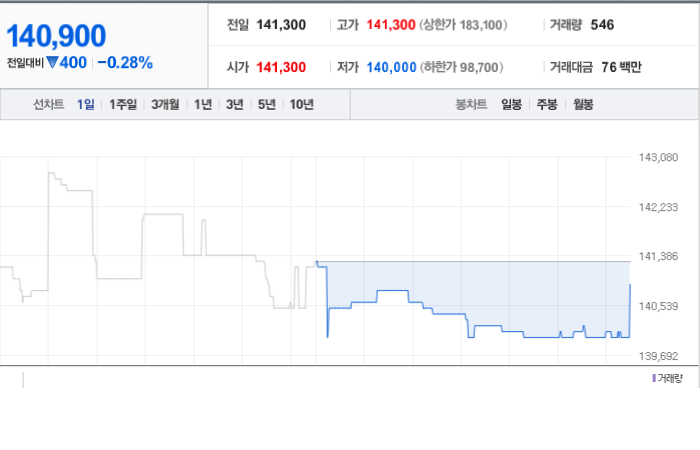This screenshot has height=450, width=700.
Task: Select the 1일 line chart period
Action: pyautogui.click(x=86, y=104)
